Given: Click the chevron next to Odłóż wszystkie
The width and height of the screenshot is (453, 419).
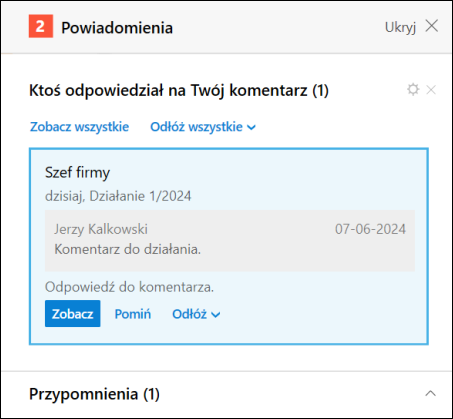Looking at the screenshot, I should (x=251, y=128).
